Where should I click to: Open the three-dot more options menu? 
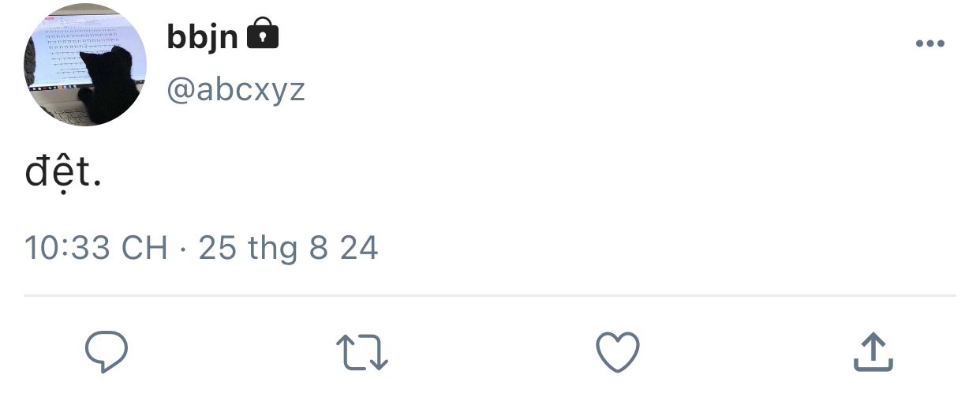pyautogui.click(x=930, y=43)
